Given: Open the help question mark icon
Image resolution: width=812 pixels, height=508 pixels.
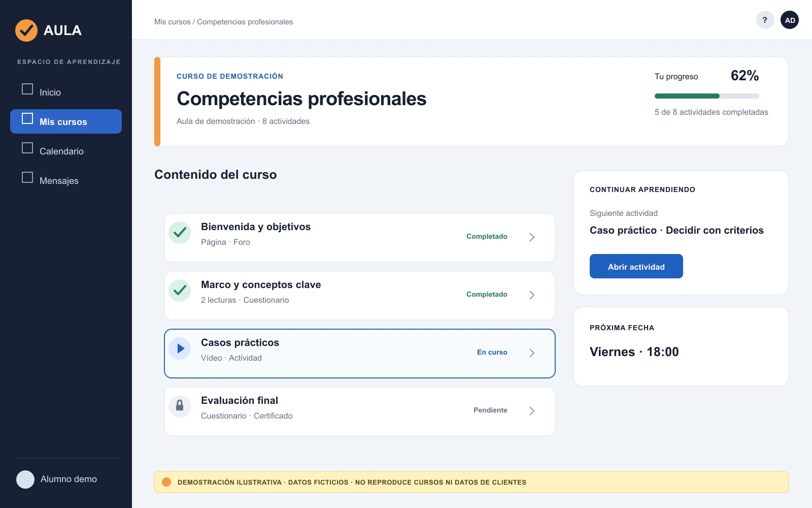Looking at the screenshot, I should 765,20.
